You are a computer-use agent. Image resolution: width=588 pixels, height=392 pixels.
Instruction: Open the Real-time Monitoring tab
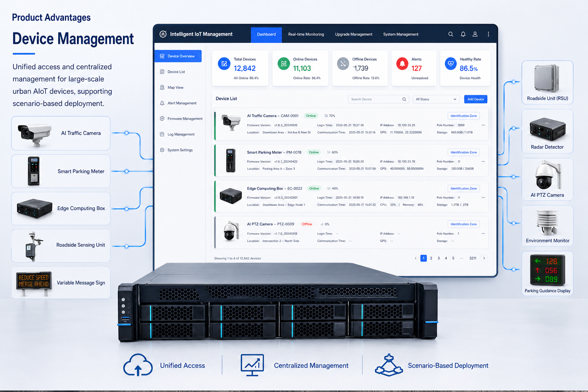[306, 34]
